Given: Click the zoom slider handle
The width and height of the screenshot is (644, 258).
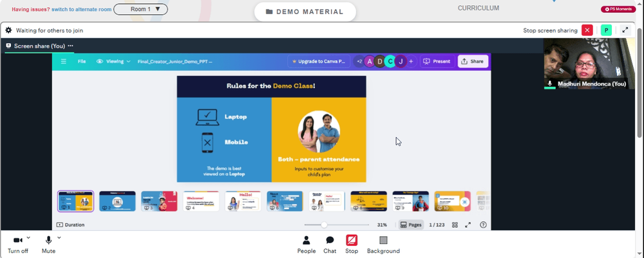Looking at the screenshot, I should (324, 225).
